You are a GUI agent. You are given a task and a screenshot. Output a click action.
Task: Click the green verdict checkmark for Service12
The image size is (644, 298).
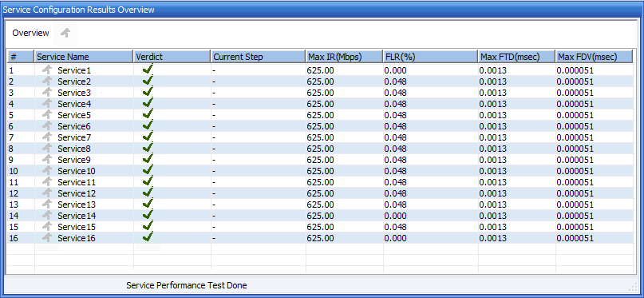[148, 192]
